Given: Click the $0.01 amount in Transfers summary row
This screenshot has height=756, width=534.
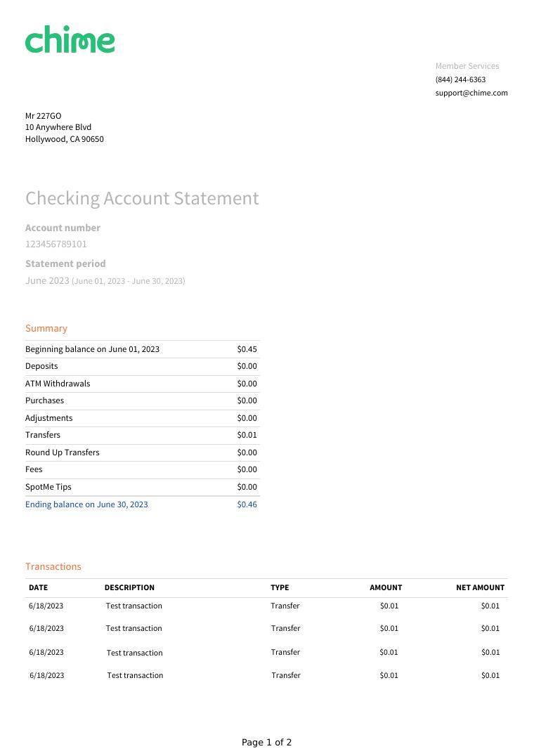Looking at the screenshot, I should [247, 435].
